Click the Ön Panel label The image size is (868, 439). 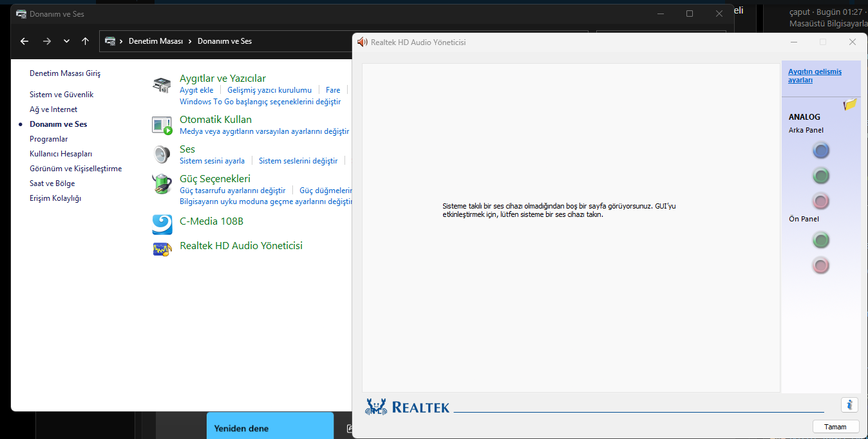tap(804, 219)
